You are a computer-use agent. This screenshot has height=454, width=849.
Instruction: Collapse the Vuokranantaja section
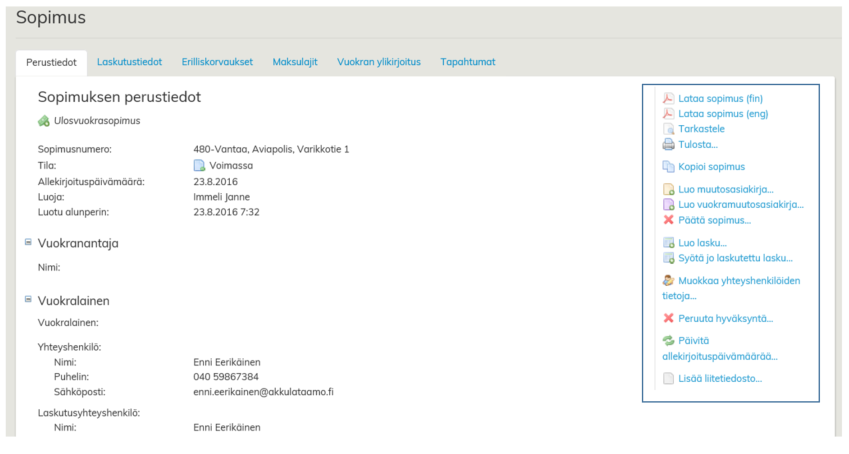28,241
